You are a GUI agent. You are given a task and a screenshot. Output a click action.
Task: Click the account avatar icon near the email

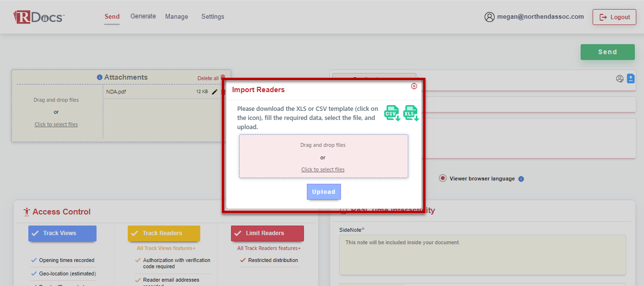pyautogui.click(x=489, y=17)
